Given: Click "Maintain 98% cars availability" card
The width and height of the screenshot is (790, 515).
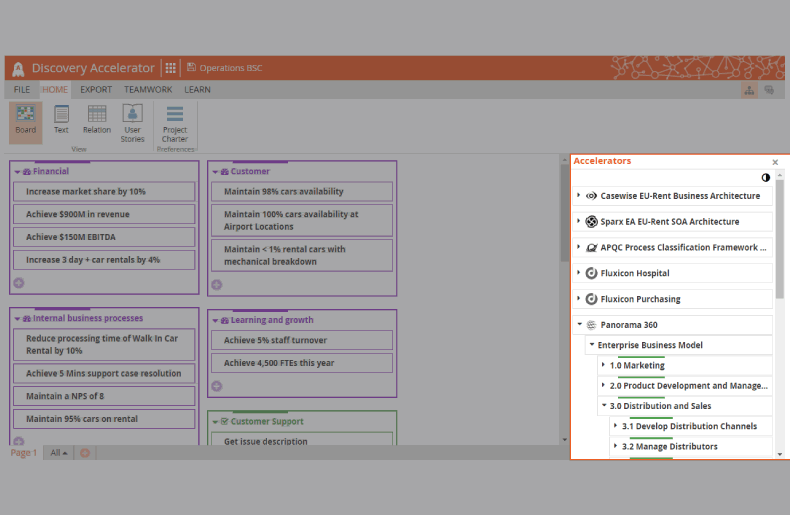Looking at the screenshot, I should coord(301,191).
